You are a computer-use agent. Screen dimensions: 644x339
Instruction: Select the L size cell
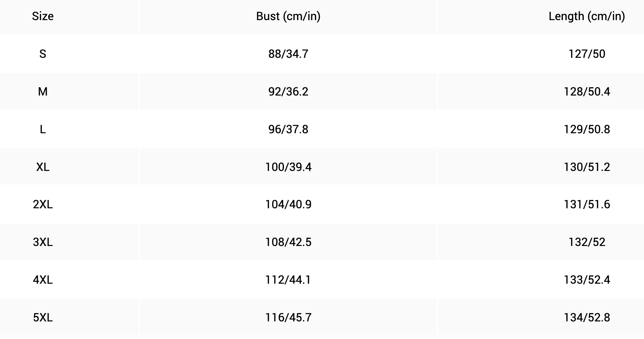click(43, 129)
